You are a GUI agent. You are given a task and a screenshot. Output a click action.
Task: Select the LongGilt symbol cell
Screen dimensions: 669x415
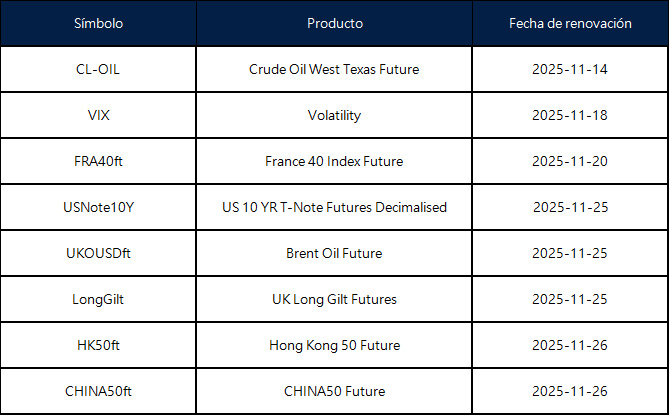[98, 299]
